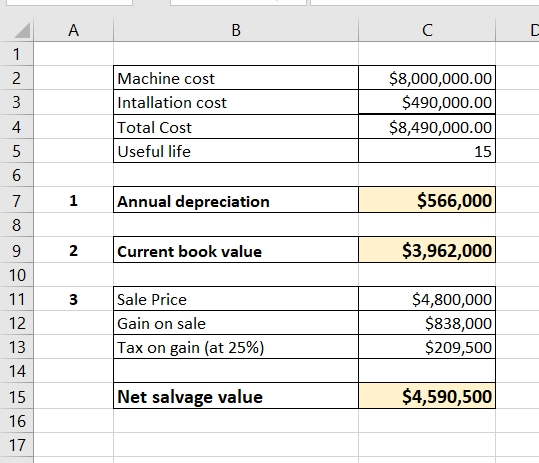Select row 15 header
Screen dimensions: 539x463
[16, 396]
